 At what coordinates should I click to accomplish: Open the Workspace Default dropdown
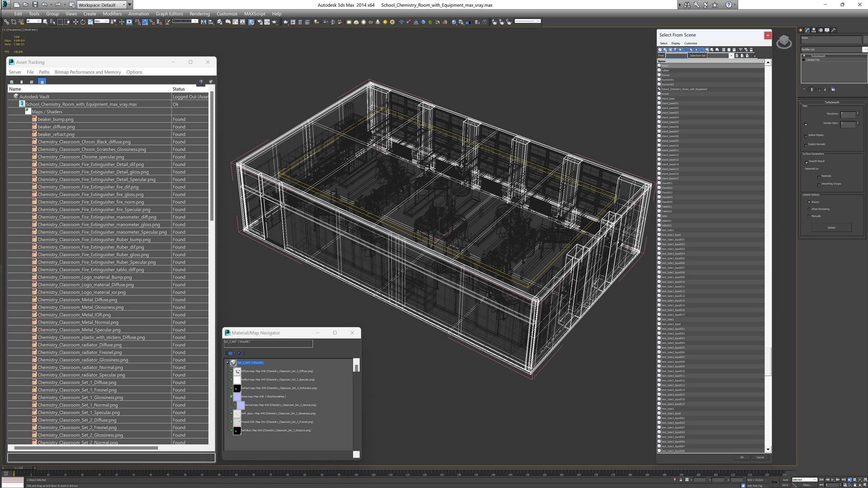pyautogui.click(x=102, y=5)
